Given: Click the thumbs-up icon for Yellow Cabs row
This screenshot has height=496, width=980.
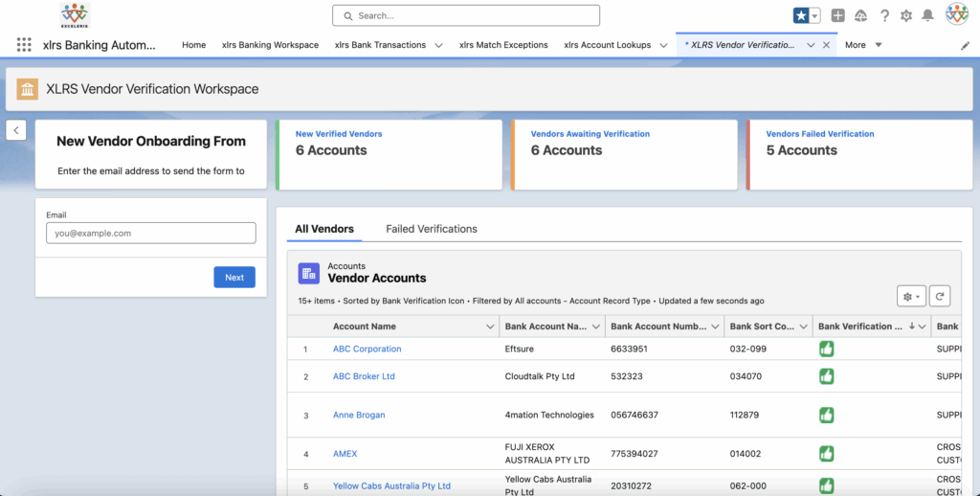Looking at the screenshot, I should coord(826,486).
